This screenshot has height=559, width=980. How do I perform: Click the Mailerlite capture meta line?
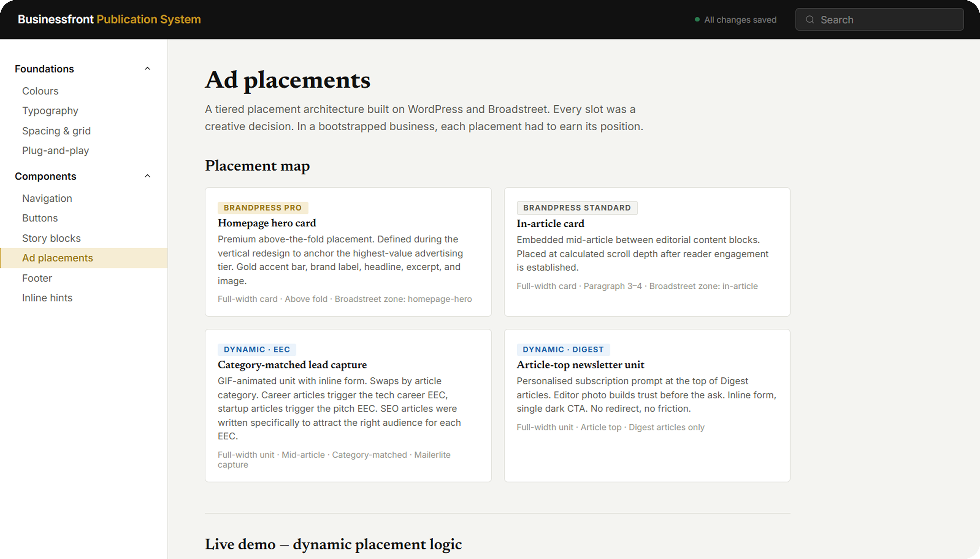coord(334,460)
